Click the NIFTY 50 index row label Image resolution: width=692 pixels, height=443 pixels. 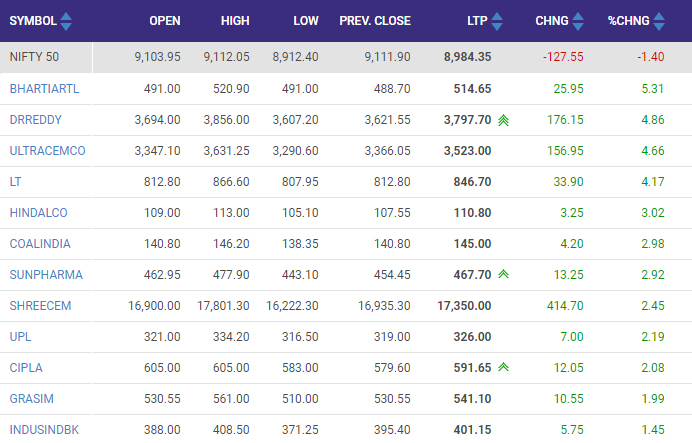35,57
